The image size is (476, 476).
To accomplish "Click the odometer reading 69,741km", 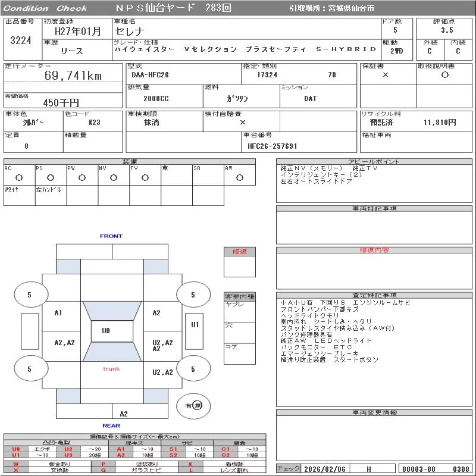I will [73, 76].
